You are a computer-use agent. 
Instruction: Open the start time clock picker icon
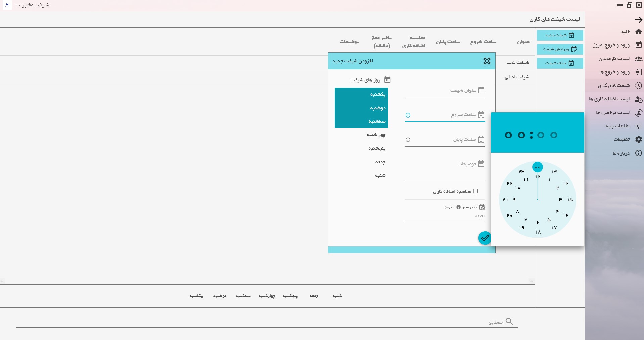point(408,115)
